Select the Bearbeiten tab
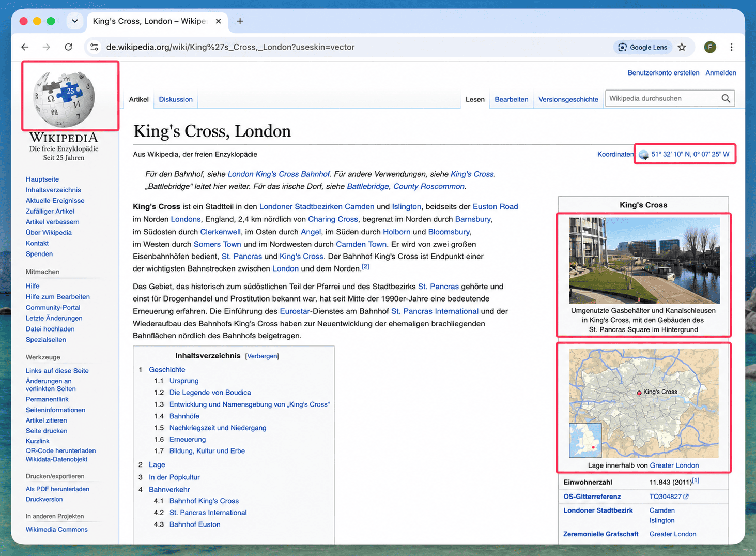Image resolution: width=756 pixels, height=556 pixels. [x=511, y=99]
